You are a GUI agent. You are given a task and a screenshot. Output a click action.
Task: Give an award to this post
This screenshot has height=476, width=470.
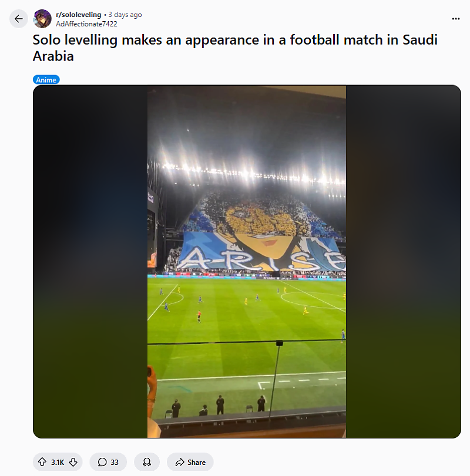tap(147, 462)
